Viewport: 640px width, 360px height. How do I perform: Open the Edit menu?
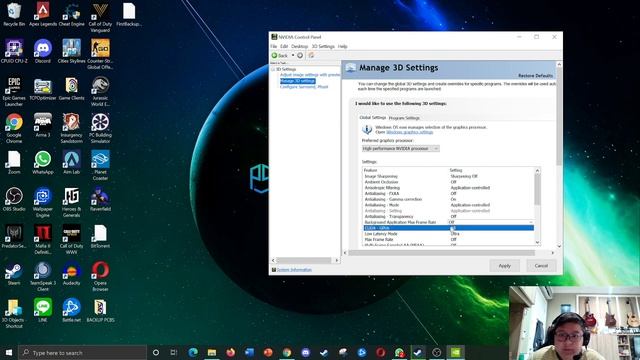tap(284, 46)
